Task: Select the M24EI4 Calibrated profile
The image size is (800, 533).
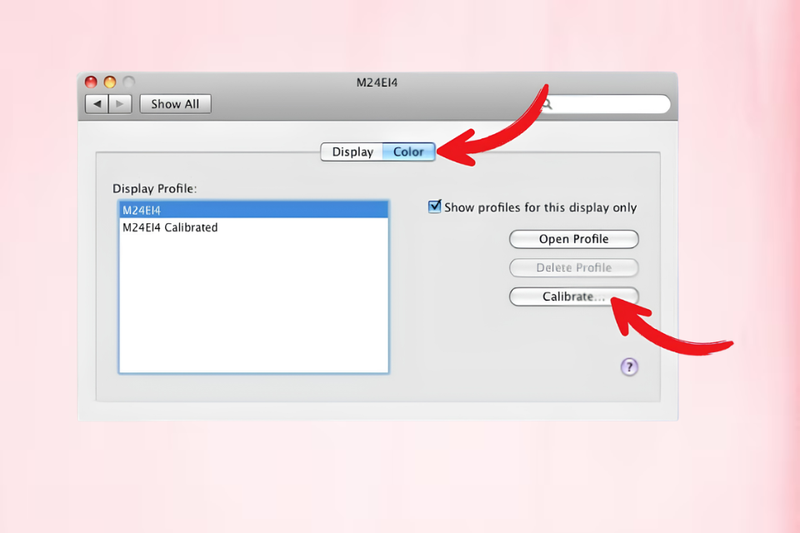Action: tap(254, 227)
